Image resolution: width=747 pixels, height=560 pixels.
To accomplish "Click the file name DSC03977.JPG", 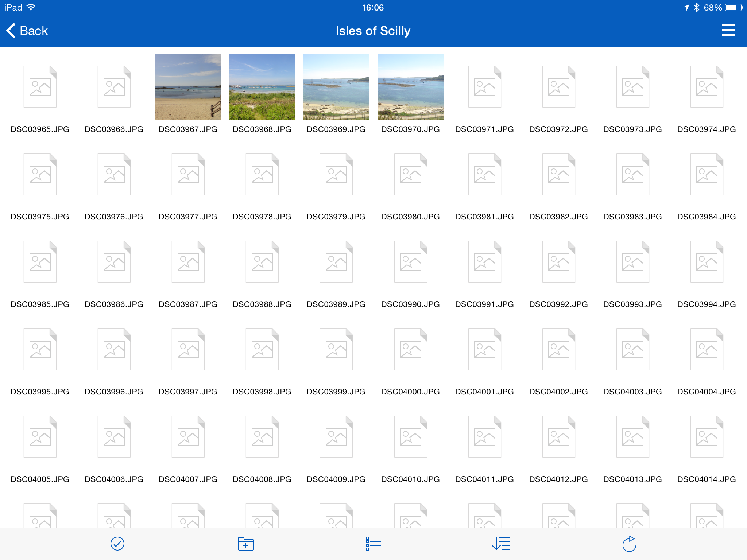I will pos(188,217).
